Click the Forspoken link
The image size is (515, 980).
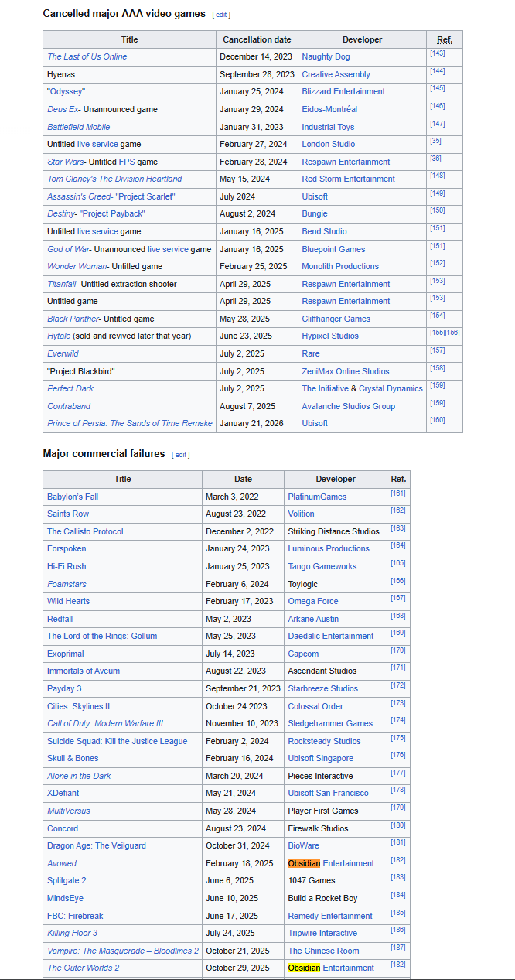pos(67,548)
